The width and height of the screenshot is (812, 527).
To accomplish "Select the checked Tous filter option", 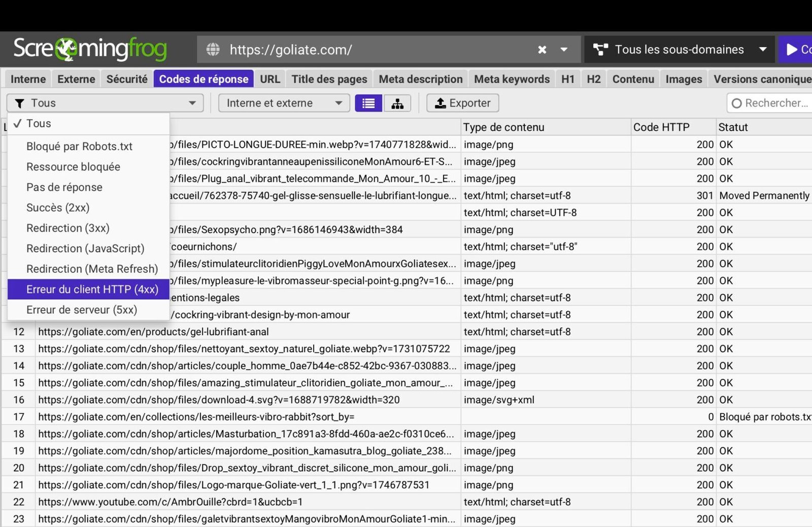I will pyautogui.click(x=39, y=124).
